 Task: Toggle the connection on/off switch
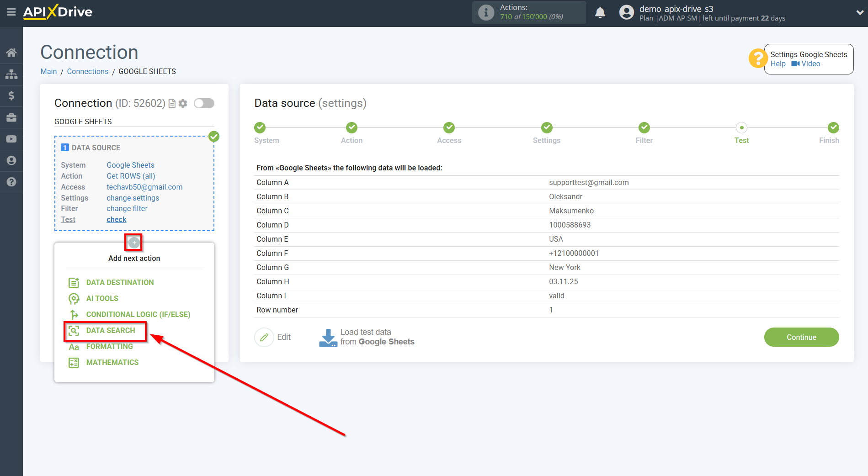pyautogui.click(x=204, y=103)
